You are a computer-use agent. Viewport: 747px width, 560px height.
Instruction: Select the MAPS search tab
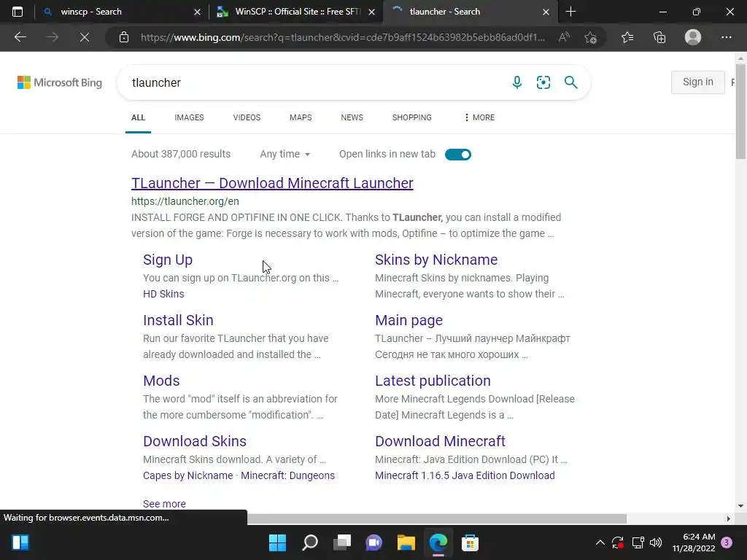click(301, 117)
